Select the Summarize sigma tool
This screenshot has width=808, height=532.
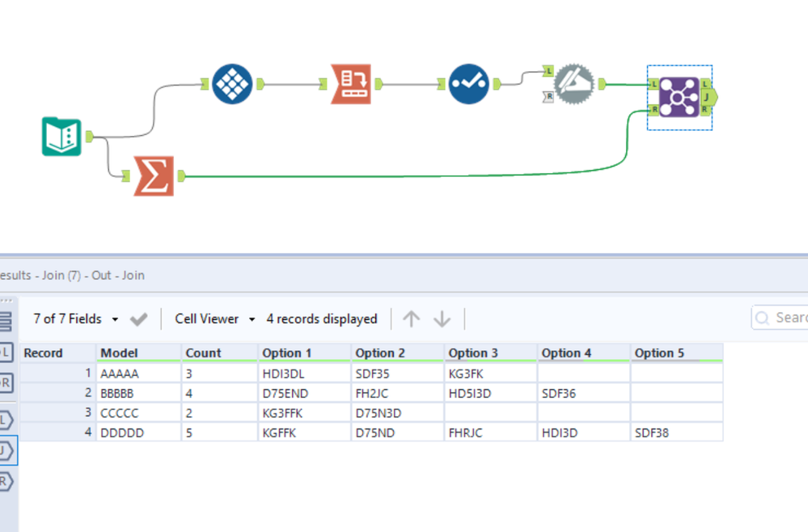pos(154,176)
